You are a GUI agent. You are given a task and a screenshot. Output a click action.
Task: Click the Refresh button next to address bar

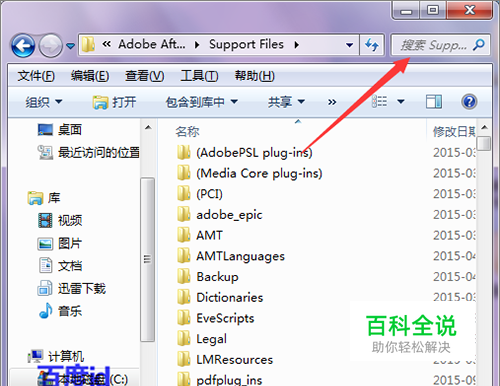click(x=372, y=45)
